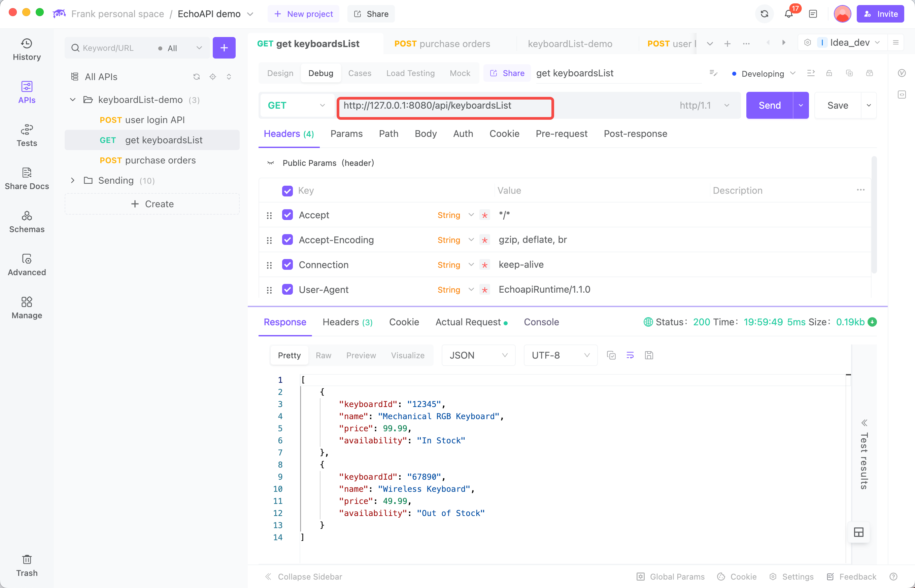
Task: Switch to the Design tab
Action: [280, 73]
